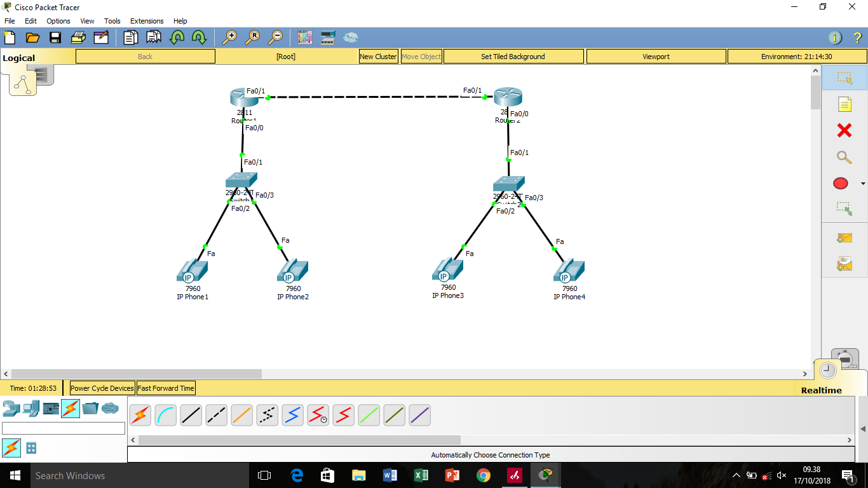Open the shape tool dropdown arrow

pos(862,184)
